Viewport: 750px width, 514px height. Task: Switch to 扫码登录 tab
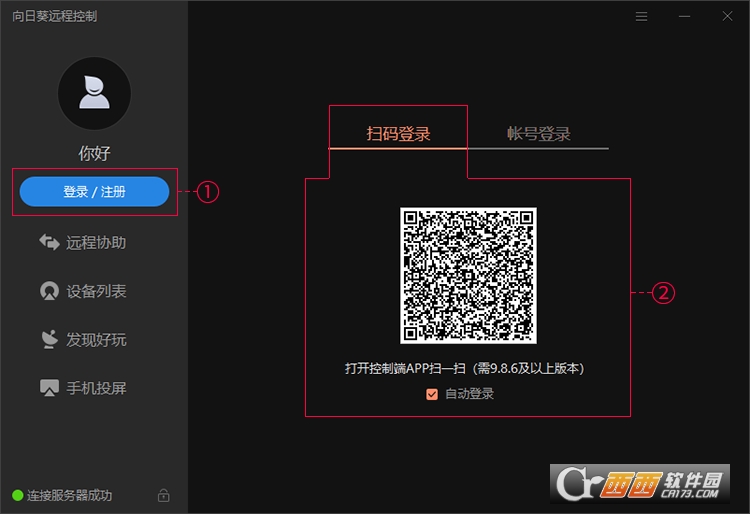pos(398,133)
